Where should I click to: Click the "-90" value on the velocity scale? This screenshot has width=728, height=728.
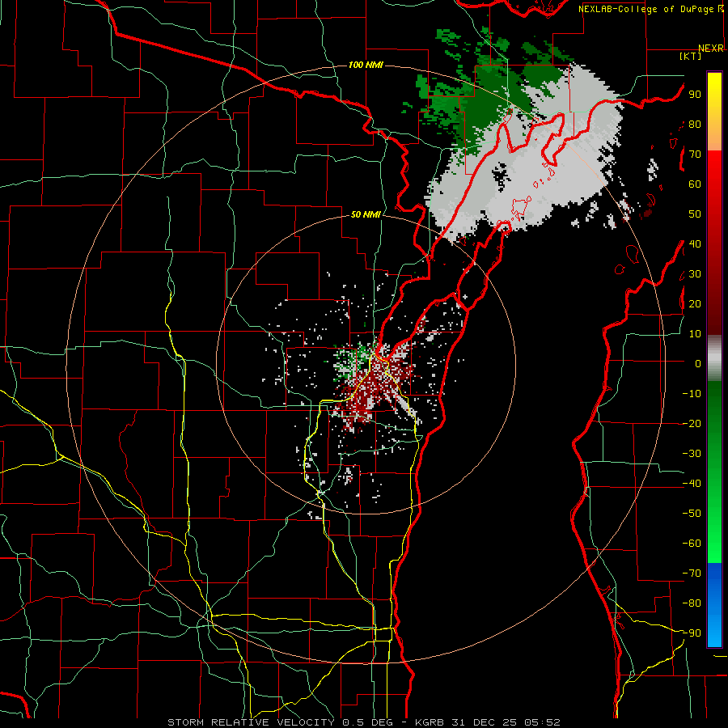coord(692,633)
